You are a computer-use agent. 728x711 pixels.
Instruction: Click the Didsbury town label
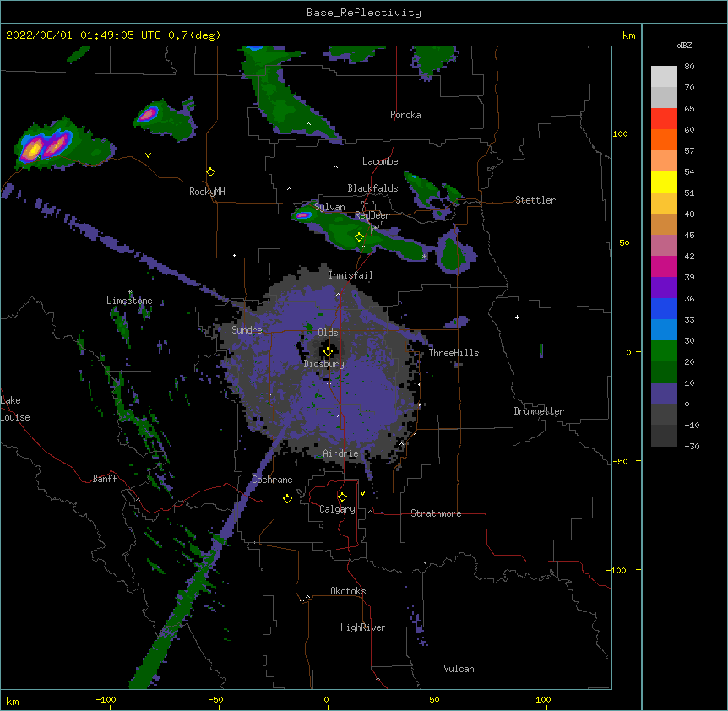tap(324, 364)
